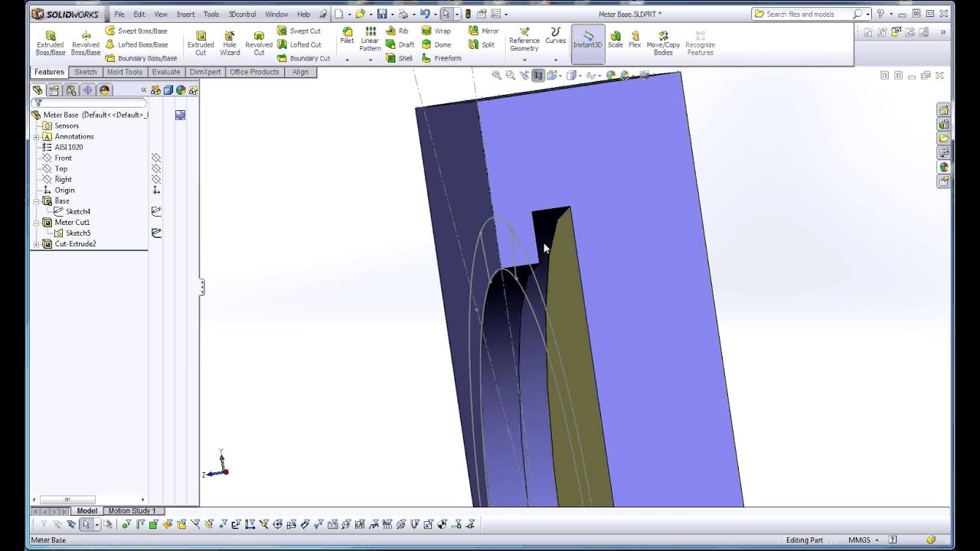Click Edit Appearance color ball
The image size is (980, 551).
[611, 75]
